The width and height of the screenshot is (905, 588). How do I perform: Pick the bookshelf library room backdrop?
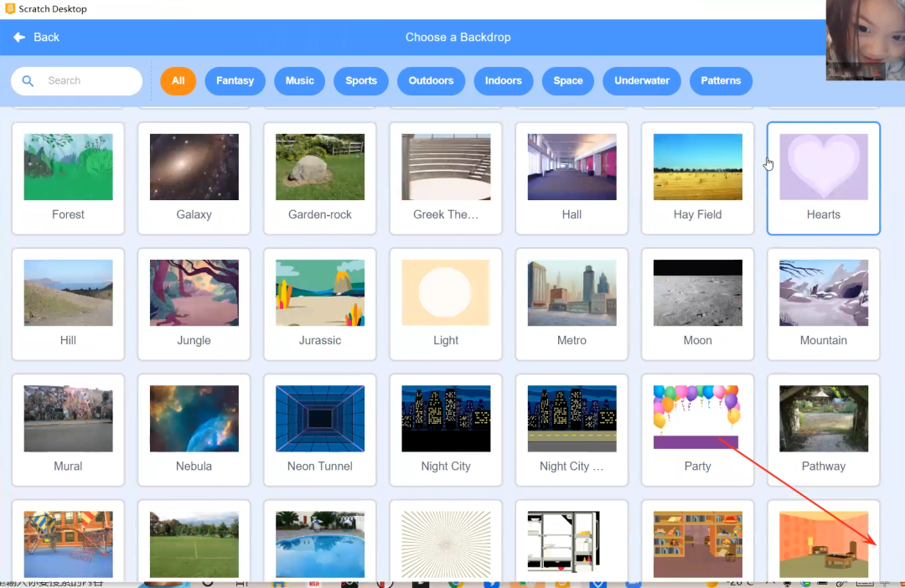coord(697,544)
